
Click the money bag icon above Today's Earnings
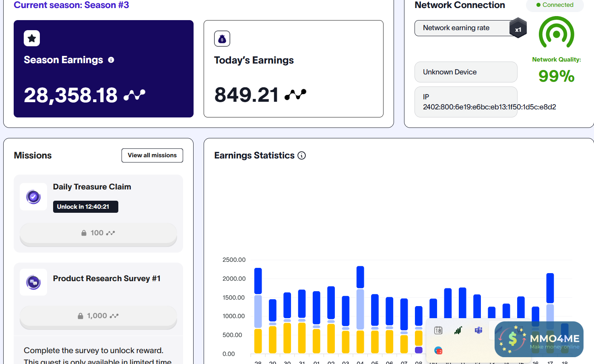tap(222, 39)
